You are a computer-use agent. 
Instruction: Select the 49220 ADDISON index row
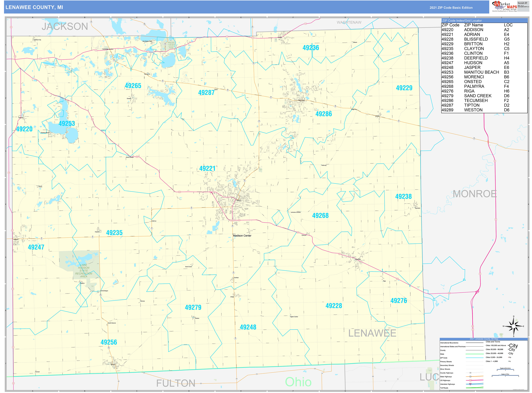[x=475, y=30]
